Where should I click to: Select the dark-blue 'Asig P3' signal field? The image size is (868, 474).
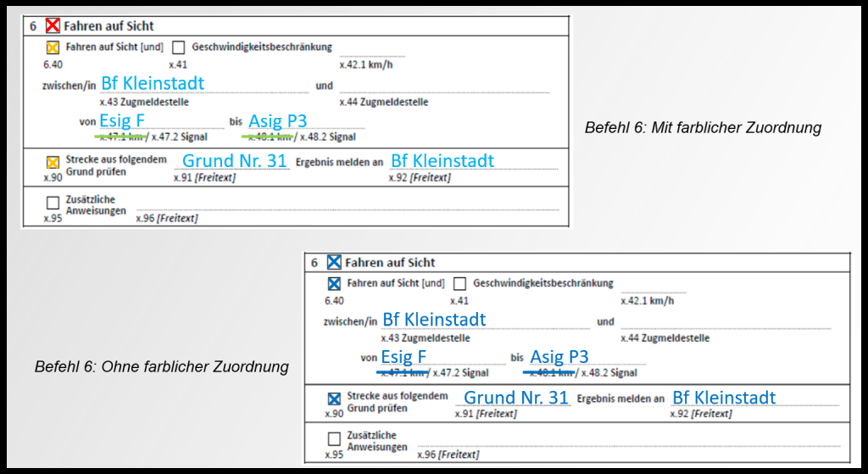tap(559, 358)
